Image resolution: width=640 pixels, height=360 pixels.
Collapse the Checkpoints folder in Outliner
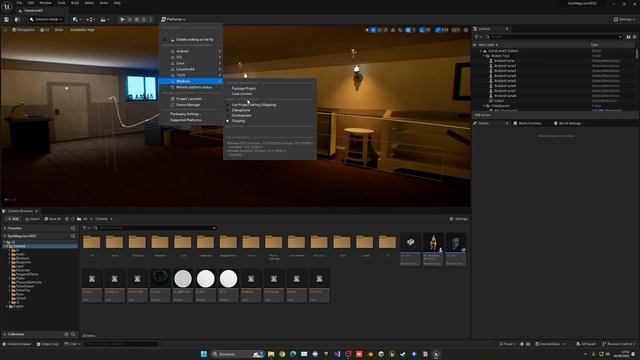(484, 106)
